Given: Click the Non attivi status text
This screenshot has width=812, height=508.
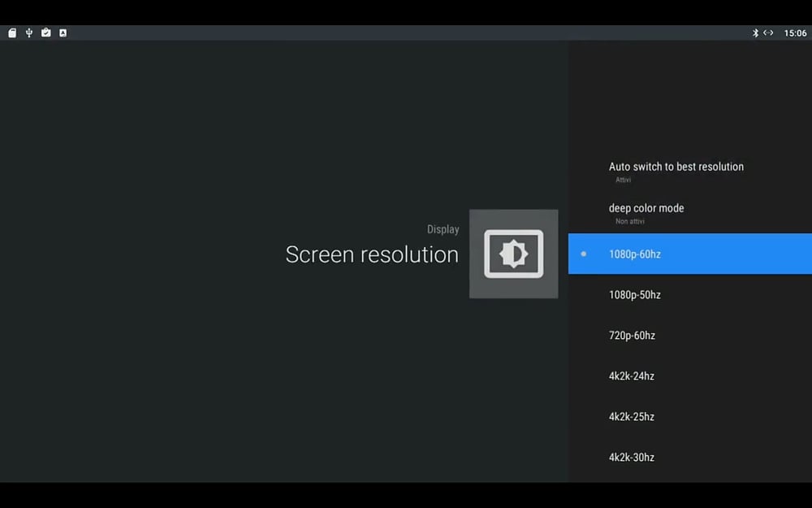Looking at the screenshot, I should tap(630, 221).
